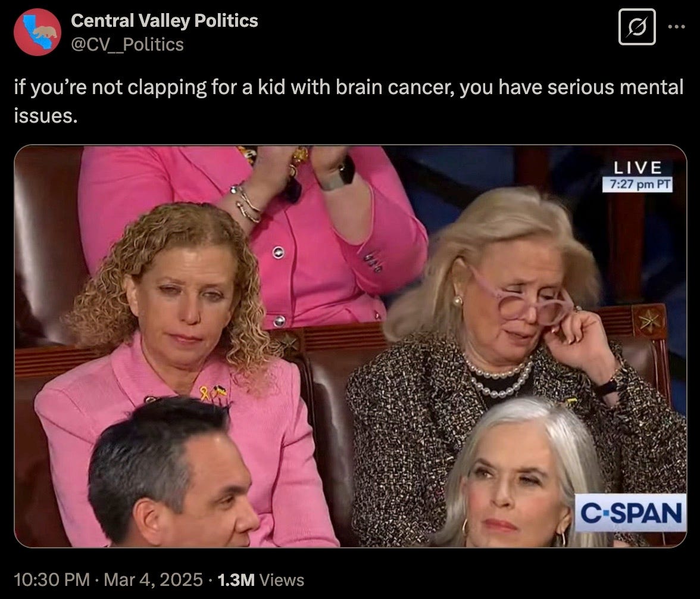Click the smartwatch on the clapping wrist
Screen dimensions: 700x599
click(339, 174)
